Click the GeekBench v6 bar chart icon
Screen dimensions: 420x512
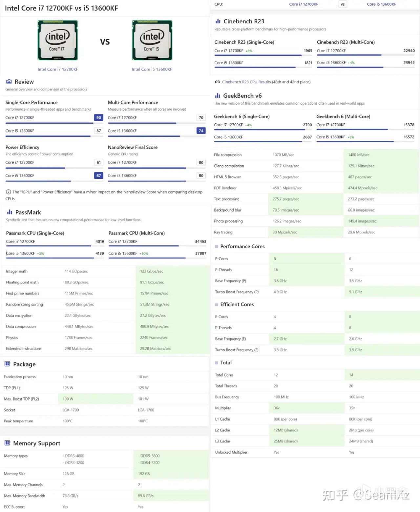[x=218, y=95]
